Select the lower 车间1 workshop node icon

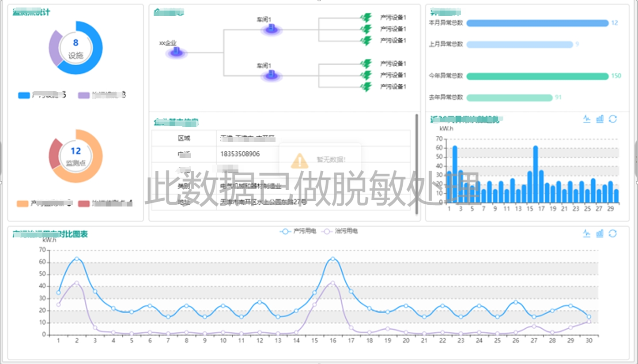click(x=271, y=75)
